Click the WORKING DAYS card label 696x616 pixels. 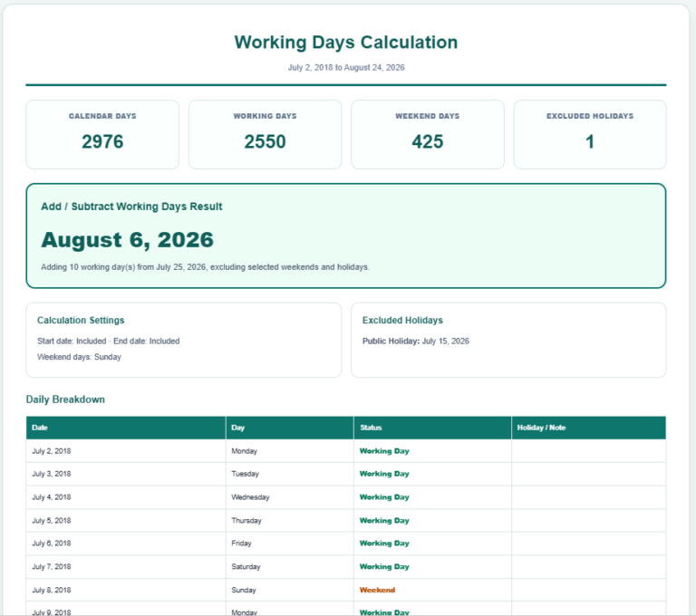pyautogui.click(x=265, y=116)
